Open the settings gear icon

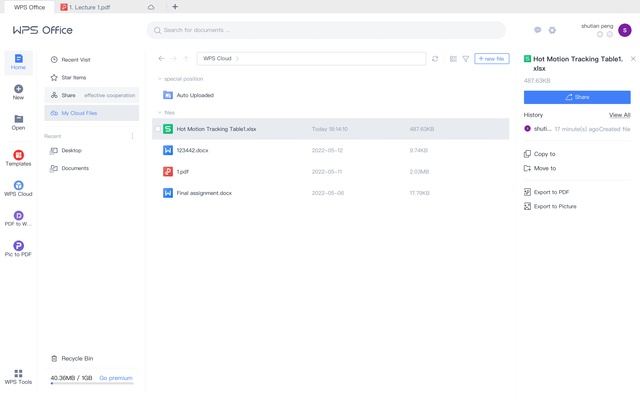552,30
